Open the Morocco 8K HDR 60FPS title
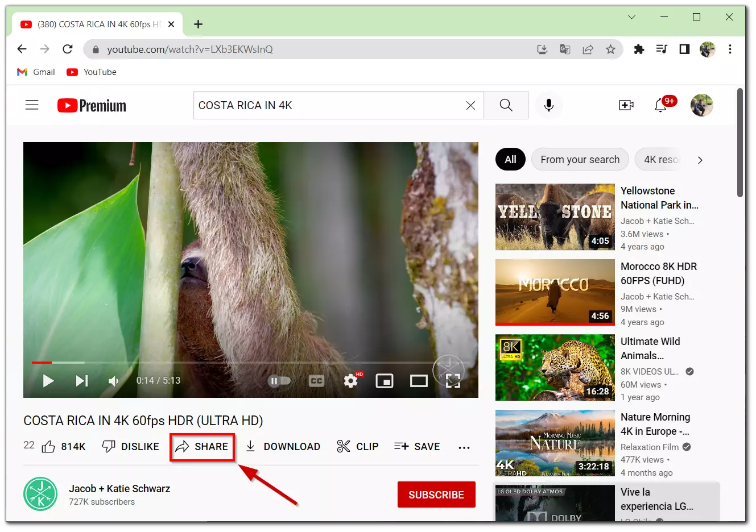Screen dimensions: 756x532 [659, 273]
